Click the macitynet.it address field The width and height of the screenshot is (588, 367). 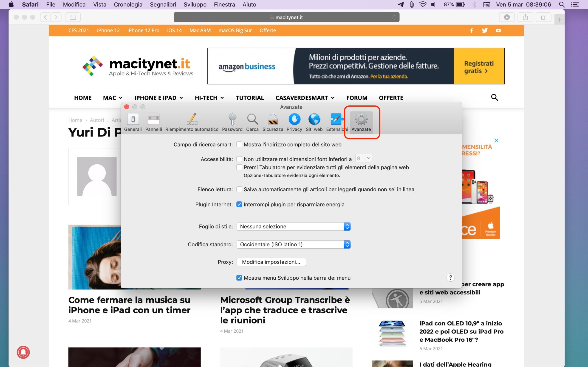coord(286,17)
